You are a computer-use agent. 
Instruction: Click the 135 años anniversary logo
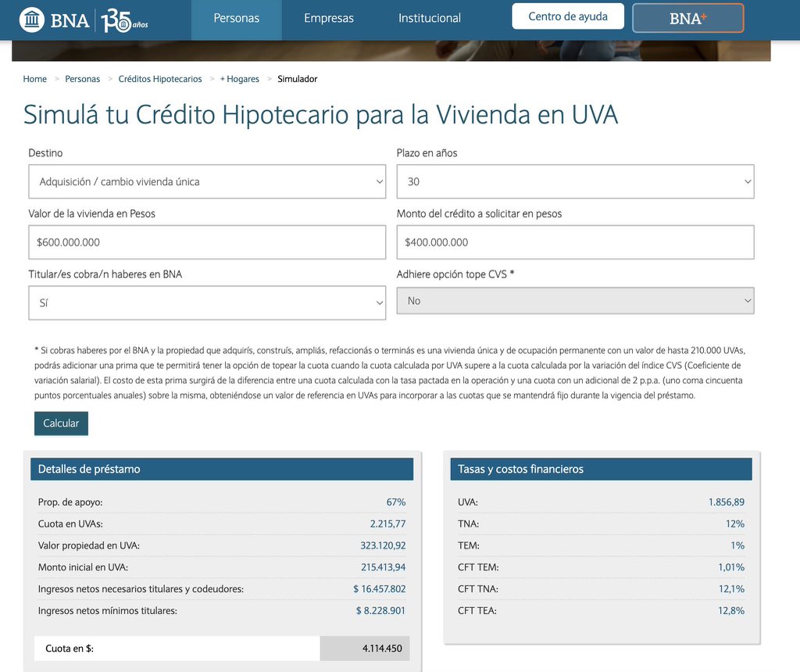pyautogui.click(x=124, y=20)
